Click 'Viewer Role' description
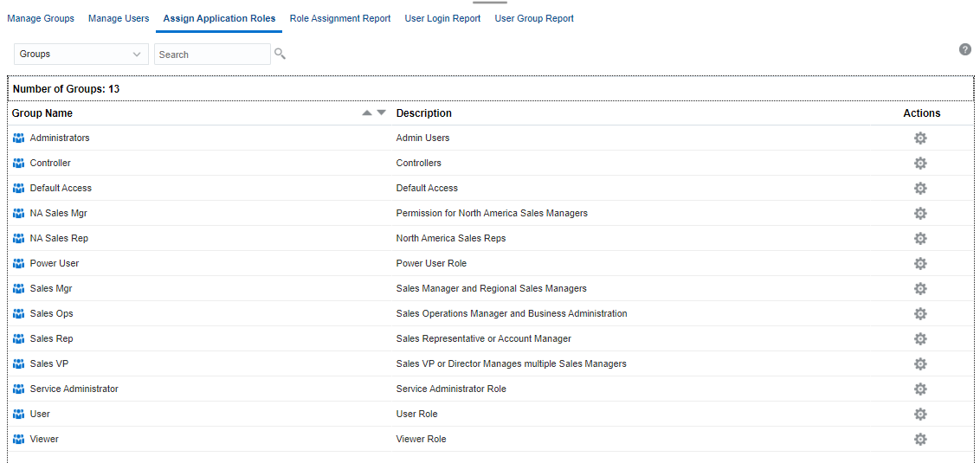Screen dimensions: 980x463 pyautogui.click(x=422, y=440)
